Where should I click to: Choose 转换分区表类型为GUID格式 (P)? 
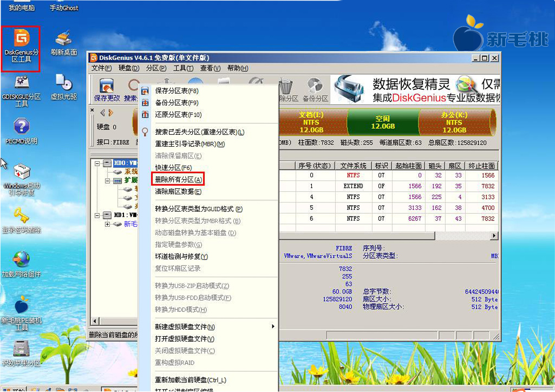[x=209, y=209]
